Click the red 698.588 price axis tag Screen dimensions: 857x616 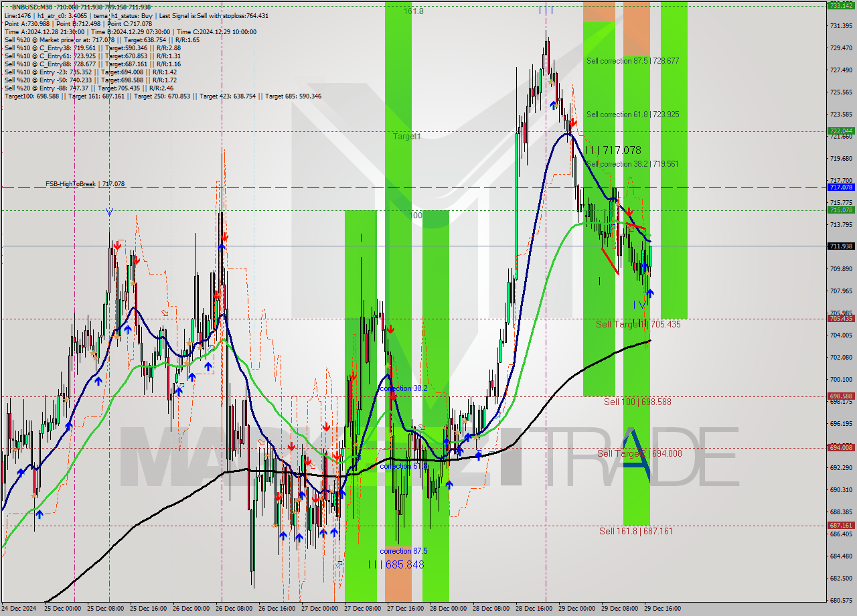pos(841,396)
